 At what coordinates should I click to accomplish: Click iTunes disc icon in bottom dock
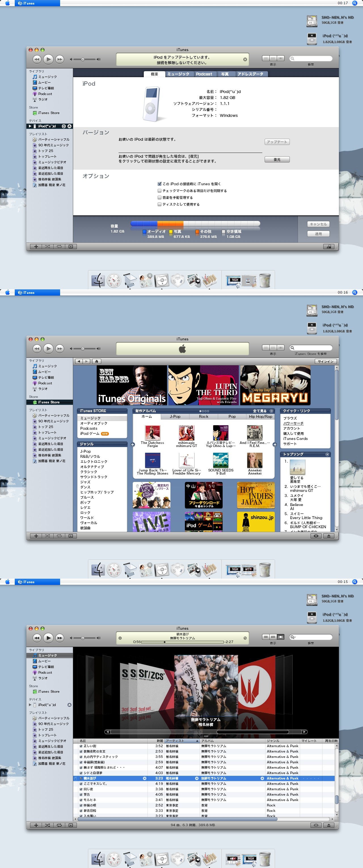162,859
